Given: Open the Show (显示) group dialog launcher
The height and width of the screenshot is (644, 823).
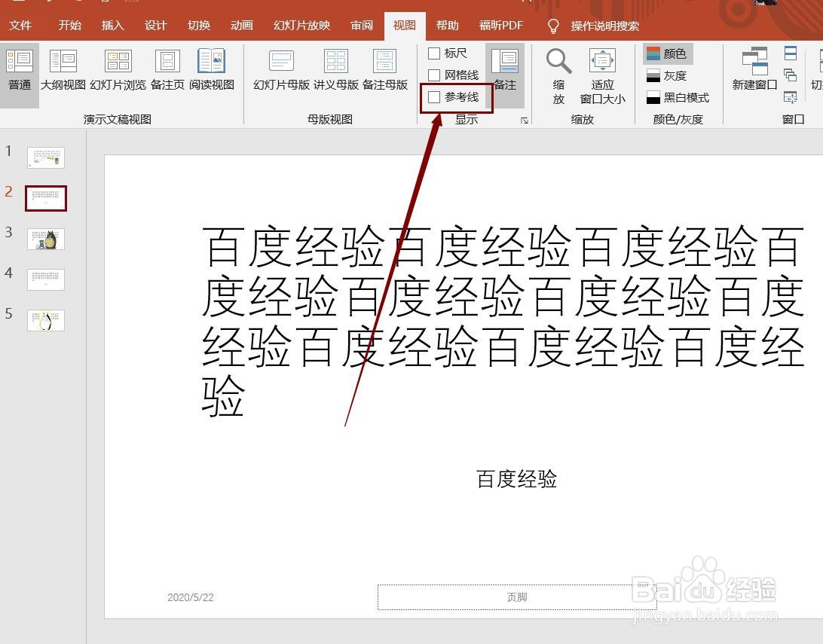Looking at the screenshot, I should [525, 120].
